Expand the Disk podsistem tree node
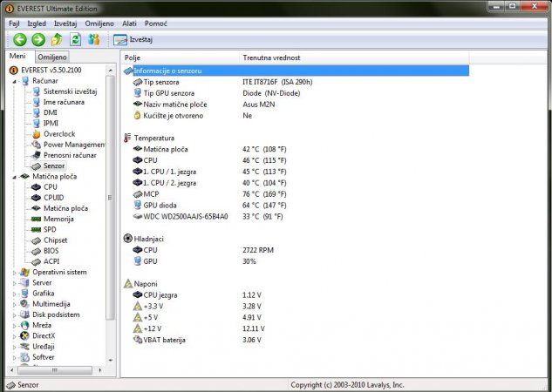 pyautogui.click(x=15, y=315)
